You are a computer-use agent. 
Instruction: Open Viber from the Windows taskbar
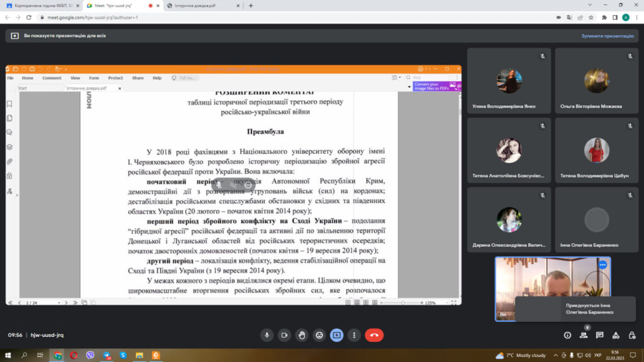click(x=90, y=355)
